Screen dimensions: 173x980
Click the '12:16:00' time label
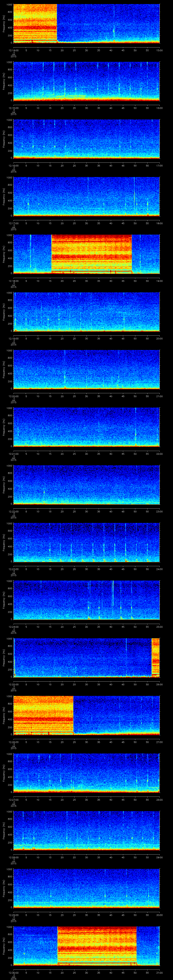tap(13, 166)
